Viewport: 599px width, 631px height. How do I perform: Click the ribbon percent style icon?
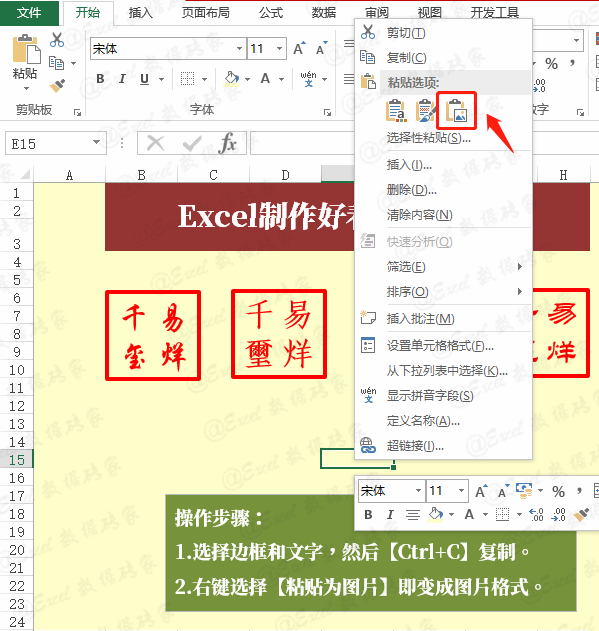coord(551,64)
